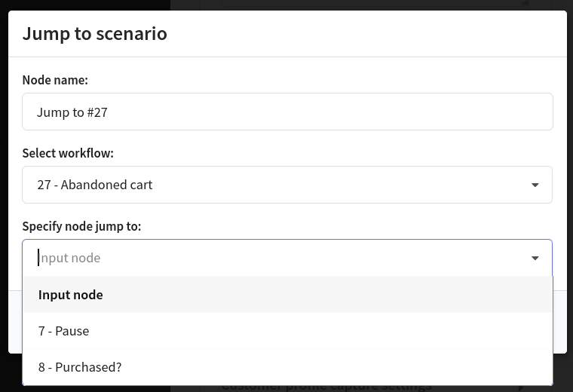Click the "Jump to scenario" modal title

coord(95,34)
